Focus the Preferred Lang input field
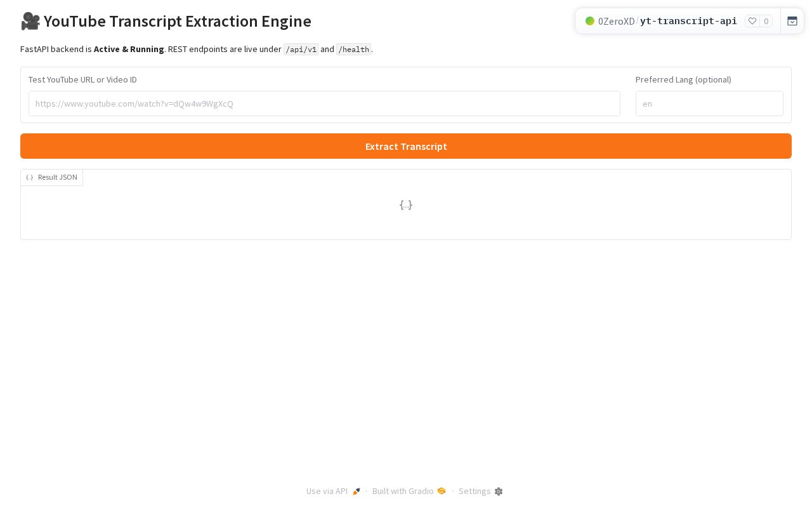 pos(709,104)
